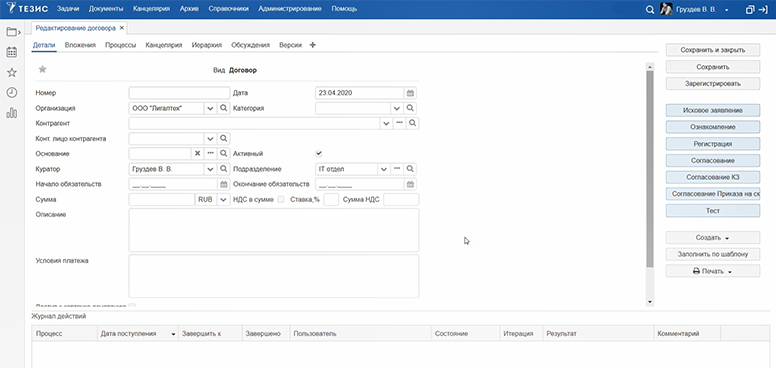Click Заполнить по шаблону button
The height and width of the screenshot is (368, 776).
pos(713,255)
